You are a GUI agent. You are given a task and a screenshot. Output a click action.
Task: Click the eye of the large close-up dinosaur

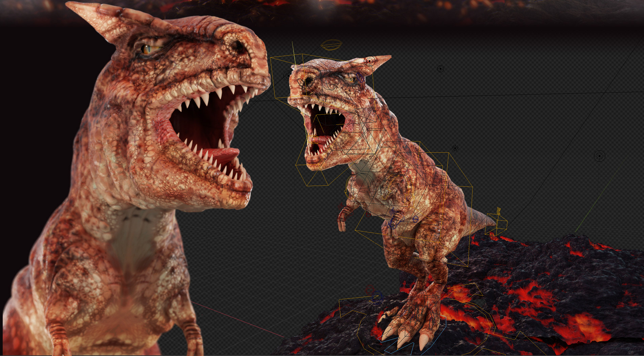(x=146, y=50)
